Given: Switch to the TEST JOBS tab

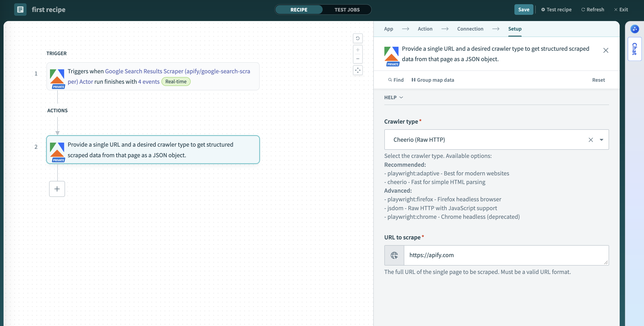Looking at the screenshot, I should pos(347,10).
